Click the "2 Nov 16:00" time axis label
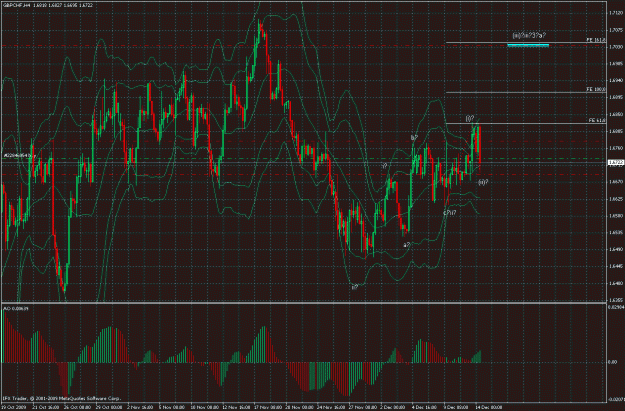The height and width of the screenshot is (411, 625). (x=140, y=408)
